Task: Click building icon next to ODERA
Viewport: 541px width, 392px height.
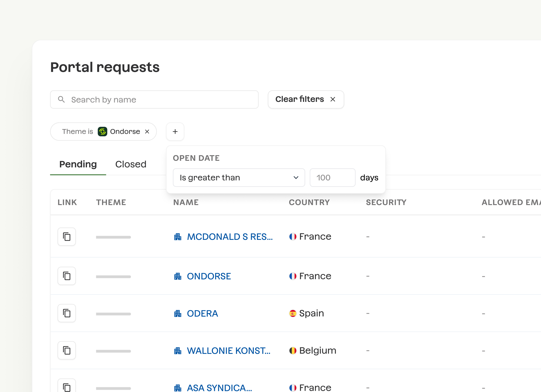Action: (178, 313)
